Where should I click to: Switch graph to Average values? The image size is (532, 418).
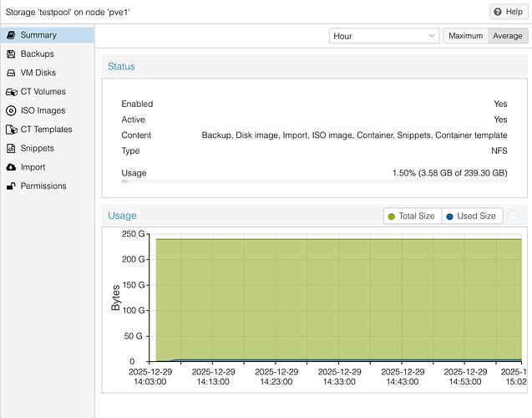tap(507, 36)
